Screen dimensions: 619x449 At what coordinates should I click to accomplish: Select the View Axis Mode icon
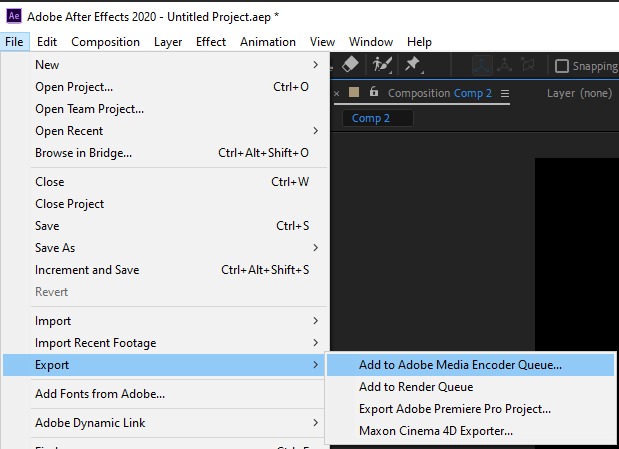[x=527, y=65]
